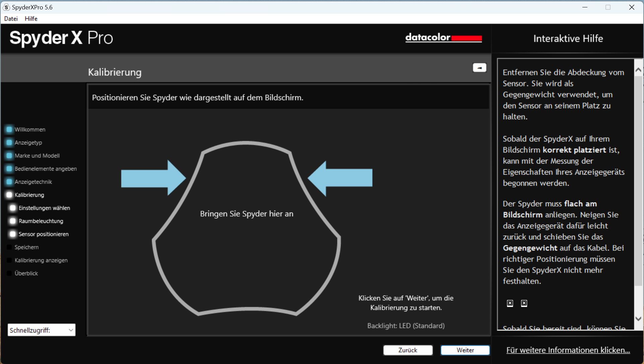Minimize the SpyderXPro window
644x364 pixels.
click(x=585, y=7)
